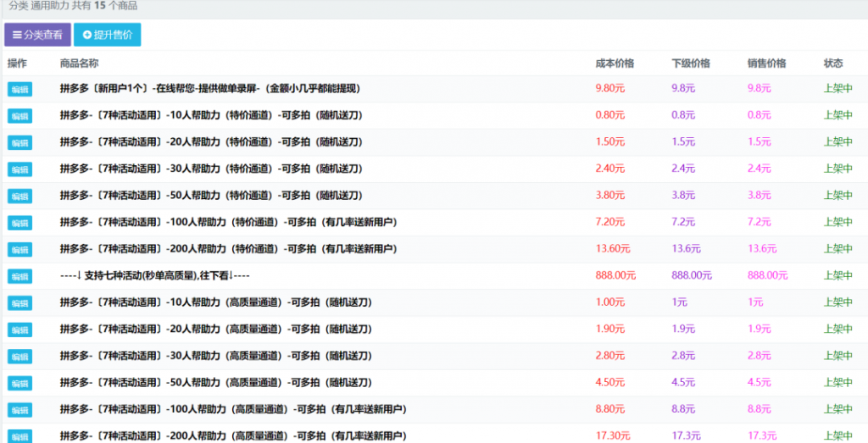Click the purple 888.00元 subordinate price
The height and width of the screenshot is (443, 868).
(x=692, y=275)
